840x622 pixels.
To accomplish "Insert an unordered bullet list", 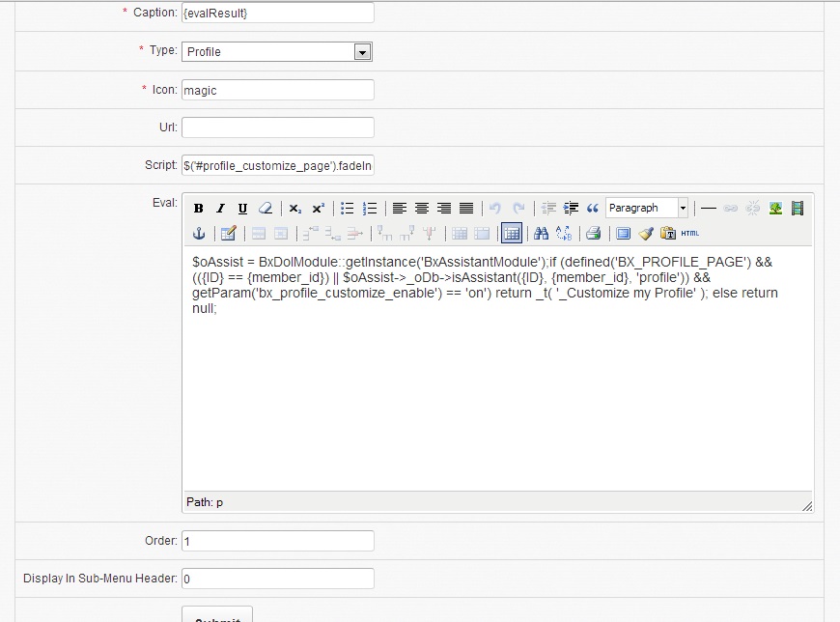I will [x=347, y=209].
